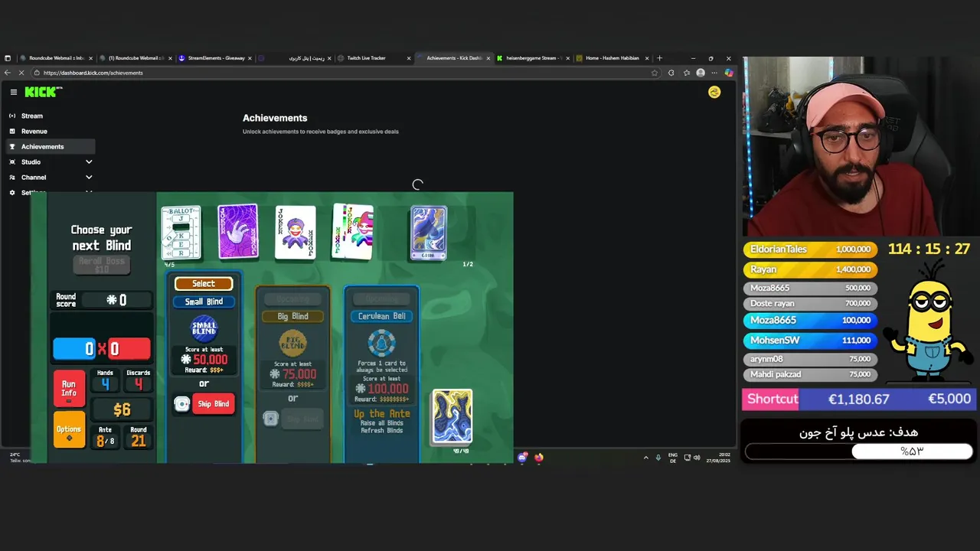980x551 pixels.
Task: Select the purple hand joker card
Action: [x=238, y=232]
